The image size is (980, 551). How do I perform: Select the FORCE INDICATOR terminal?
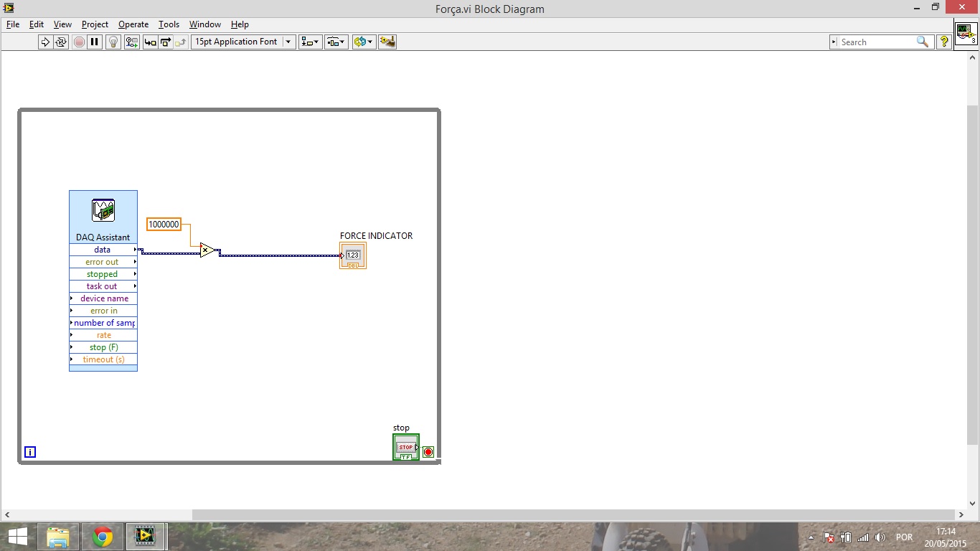(353, 255)
